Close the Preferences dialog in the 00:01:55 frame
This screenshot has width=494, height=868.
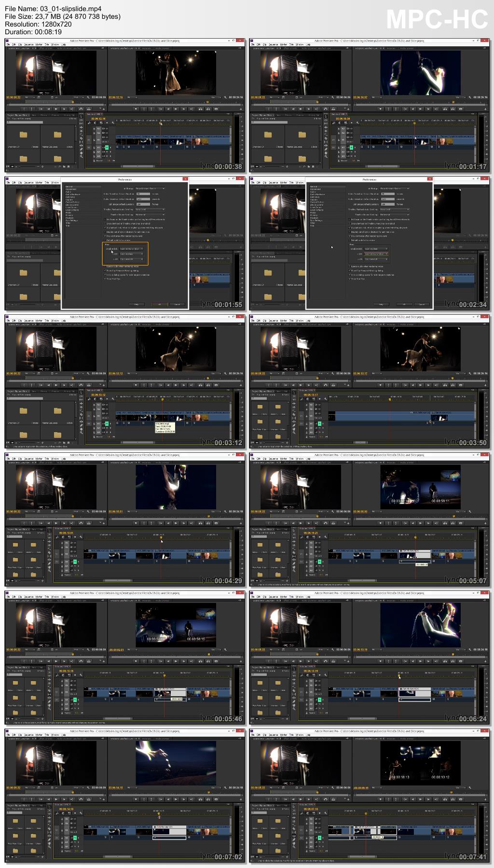pyautogui.click(x=185, y=179)
